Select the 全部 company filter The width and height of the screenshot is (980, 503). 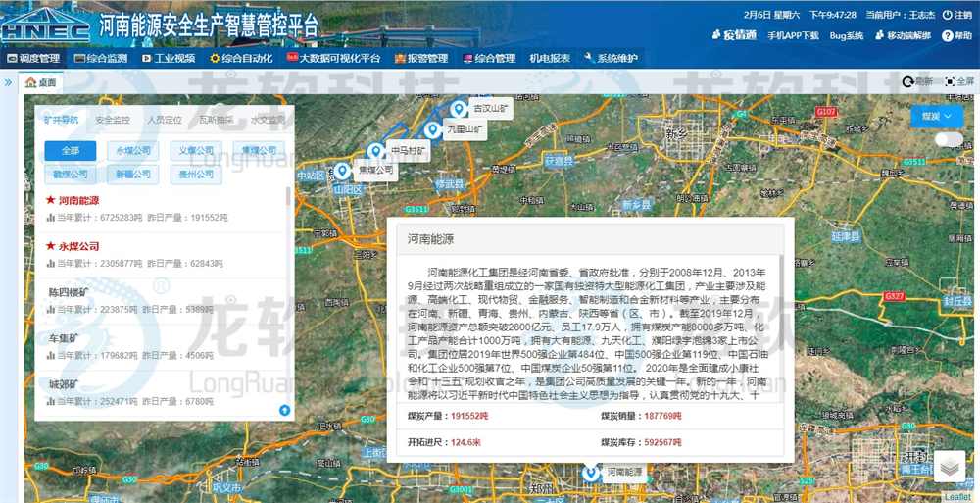[x=70, y=150]
